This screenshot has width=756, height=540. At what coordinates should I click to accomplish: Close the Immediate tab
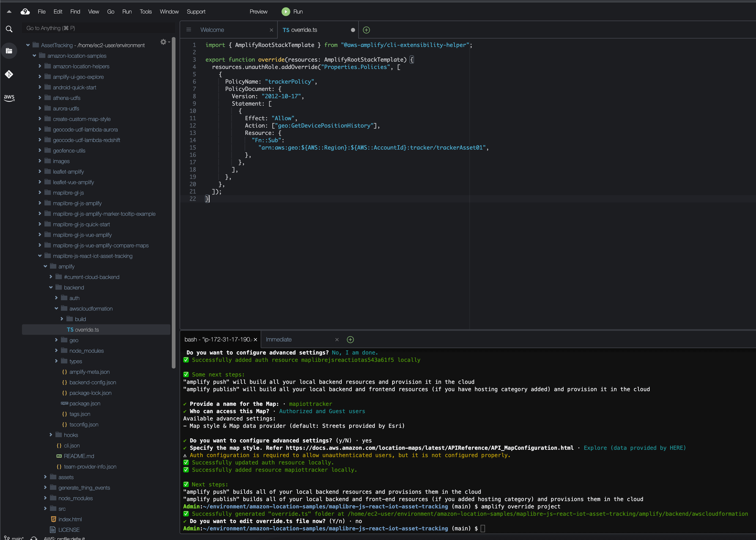(x=337, y=339)
